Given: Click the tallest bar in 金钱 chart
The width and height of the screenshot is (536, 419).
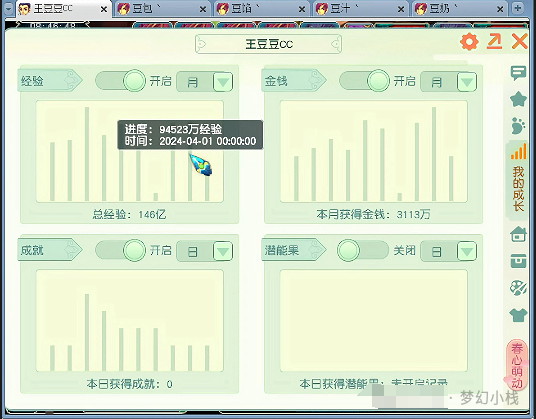Looking at the screenshot, I should (434, 154).
